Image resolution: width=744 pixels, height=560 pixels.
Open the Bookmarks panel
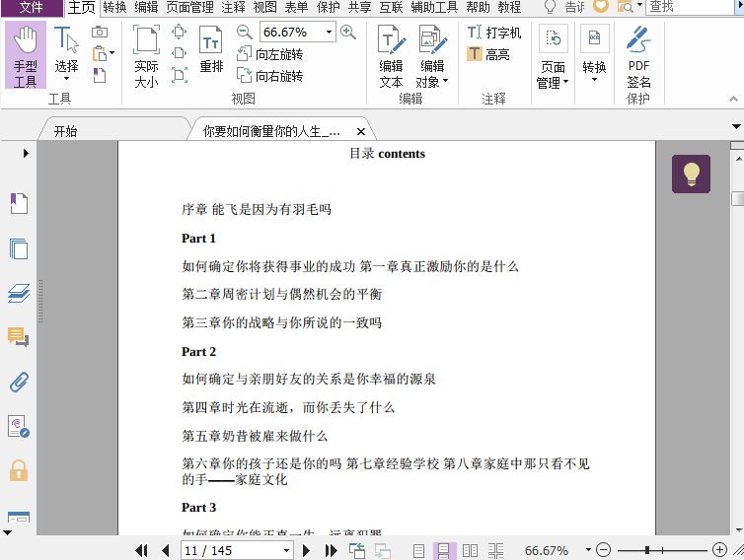[19, 203]
